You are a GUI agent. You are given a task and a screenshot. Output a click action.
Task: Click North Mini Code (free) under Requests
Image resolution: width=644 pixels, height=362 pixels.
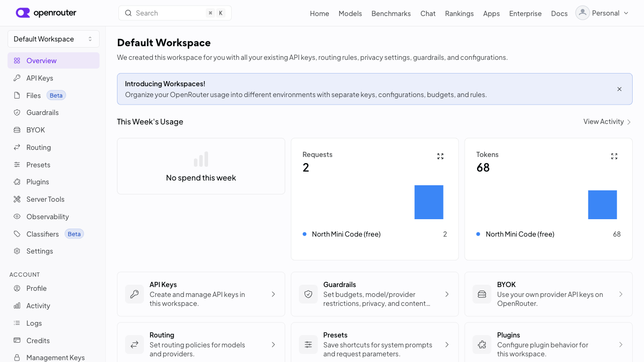[x=346, y=234]
